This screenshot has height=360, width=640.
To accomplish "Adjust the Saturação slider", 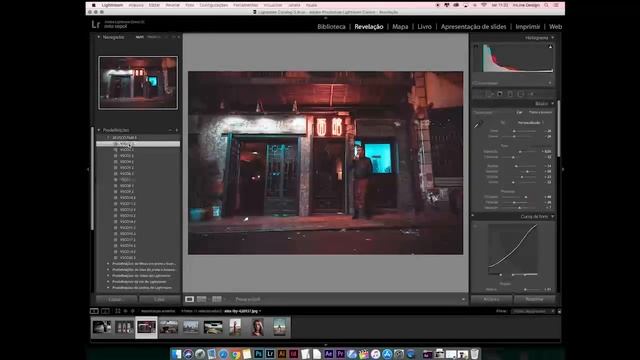I will 520,208.
